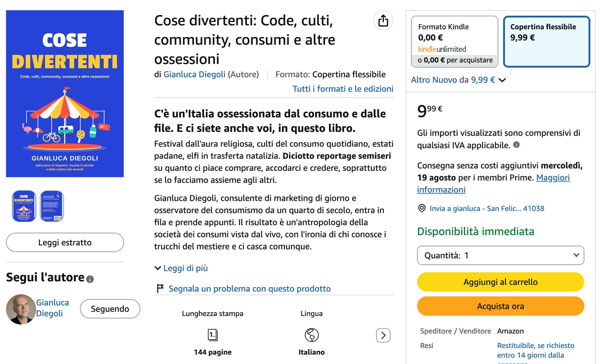This screenshot has height=364, width=600.
Task: Select the Copertina flessibile format
Action: click(547, 42)
